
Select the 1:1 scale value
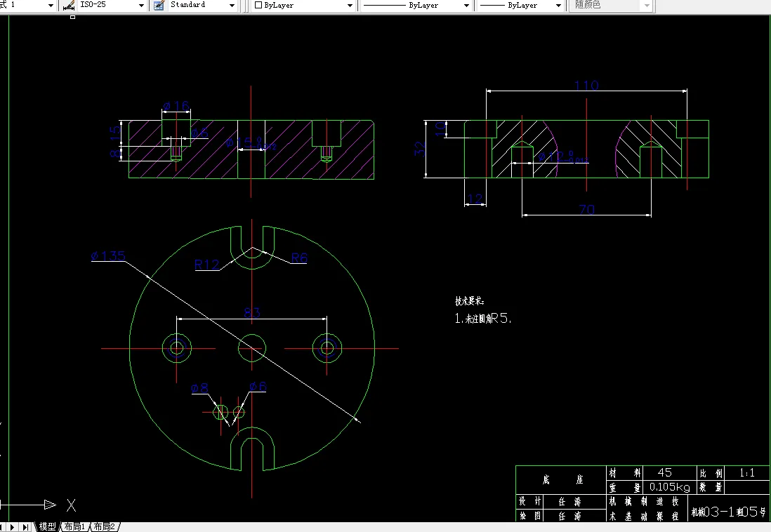coord(747,473)
